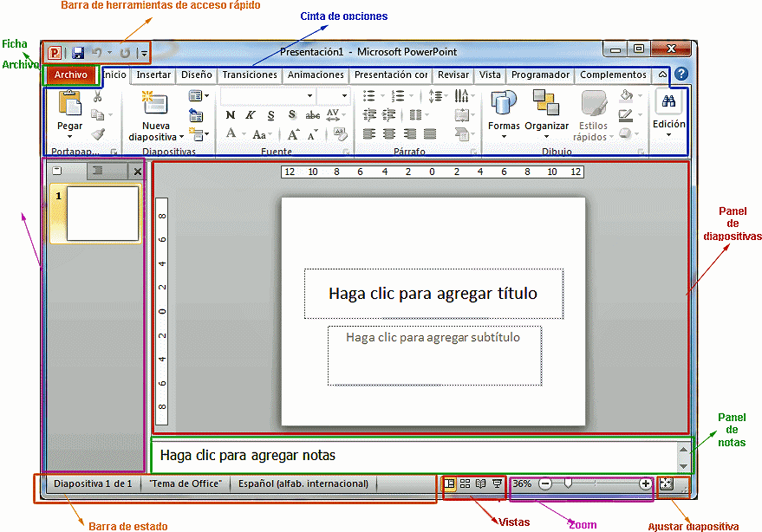Switch to the Vista tab

(490, 75)
